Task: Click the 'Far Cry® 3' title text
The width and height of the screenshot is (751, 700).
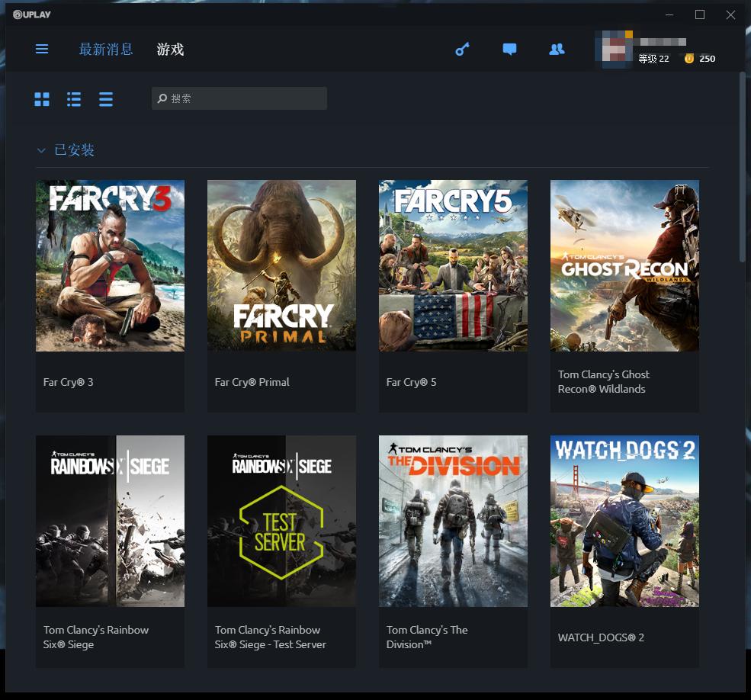Action: coord(68,382)
